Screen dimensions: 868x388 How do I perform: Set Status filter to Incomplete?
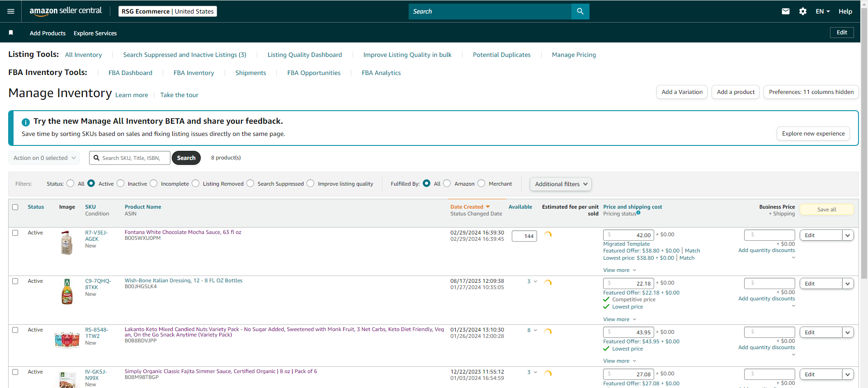tap(154, 183)
